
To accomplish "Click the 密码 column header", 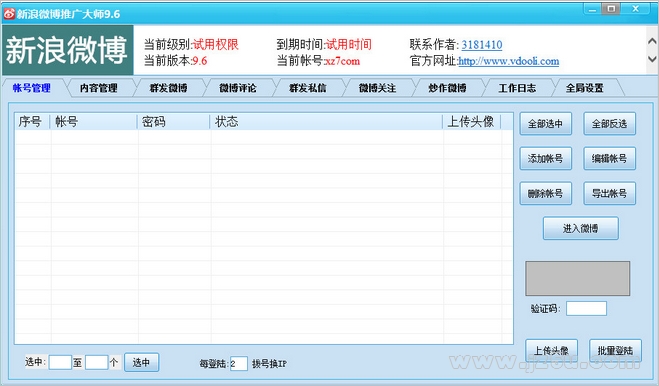I will pos(174,122).
